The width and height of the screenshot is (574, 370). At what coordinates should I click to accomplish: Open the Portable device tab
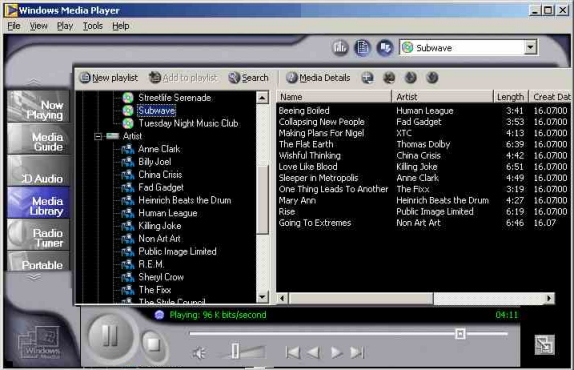pos(38,261)
